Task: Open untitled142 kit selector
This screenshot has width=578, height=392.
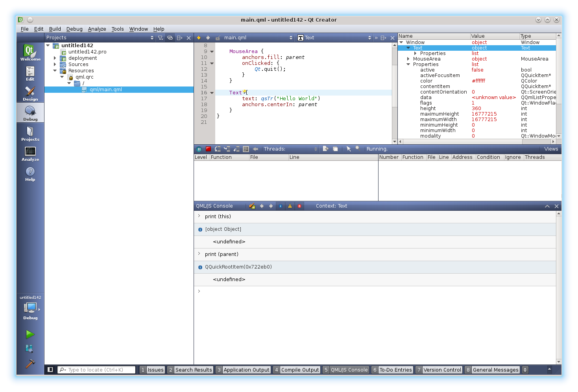Action: [30, 308]
